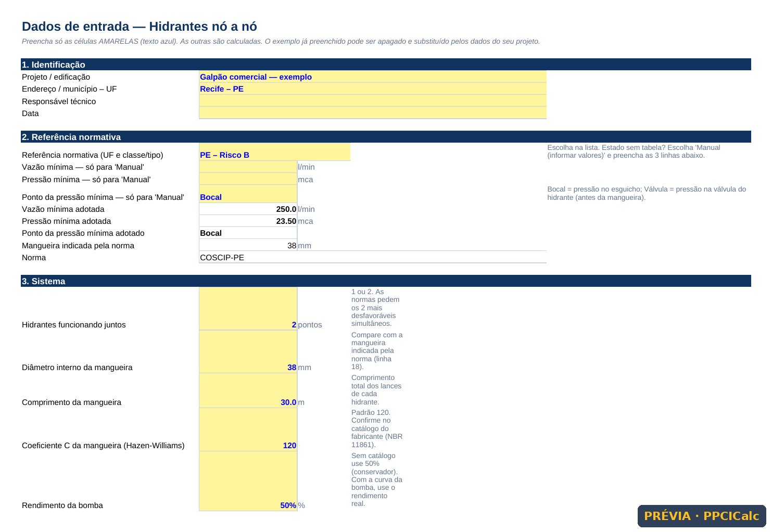
Task: Click the Coeficiente C da mangueira label
Action: pos(103,446)
